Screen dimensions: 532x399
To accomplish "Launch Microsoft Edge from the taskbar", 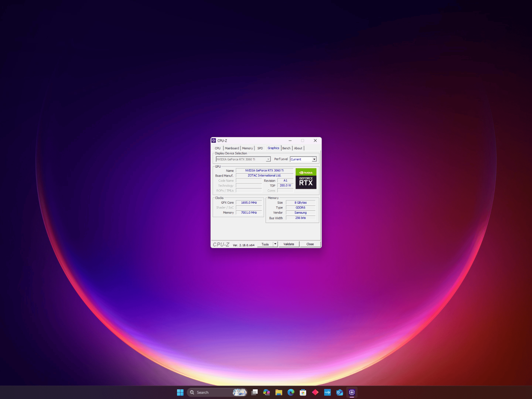I will pyautogui.click(x=291, y=392).
